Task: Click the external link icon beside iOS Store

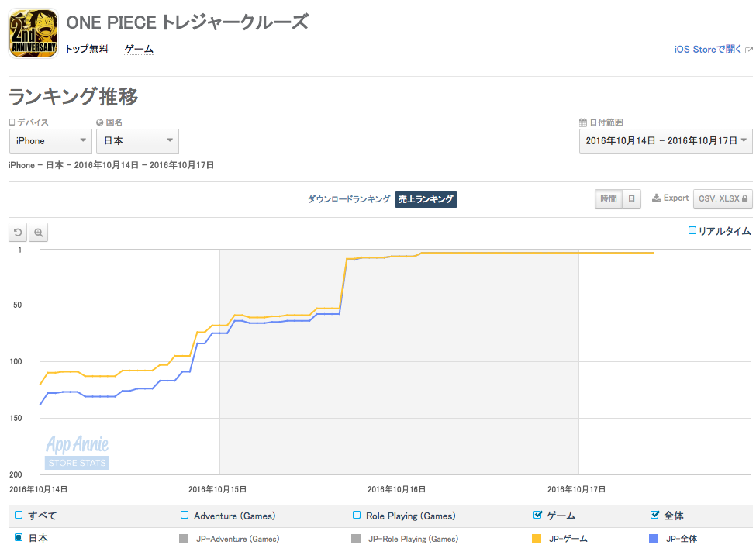Action: 749,50
